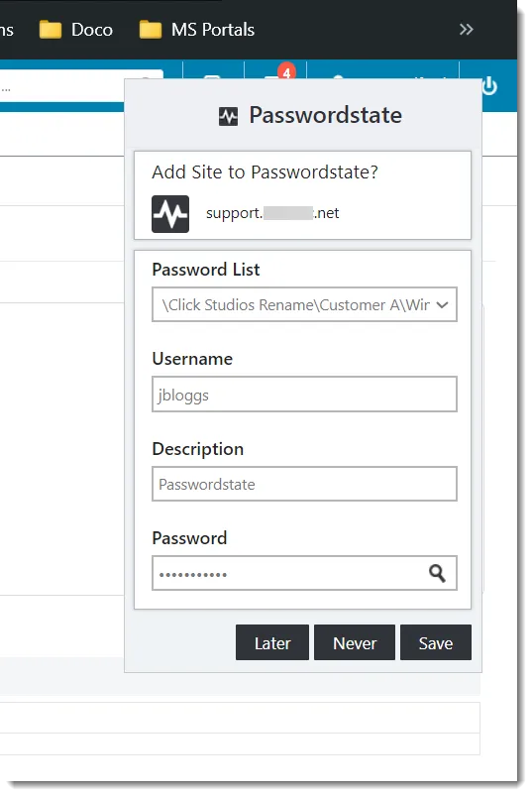Viewport: 532px width, 796px height.
Task: Reveal password with the magnifier icon
Action: coord(437,573)
